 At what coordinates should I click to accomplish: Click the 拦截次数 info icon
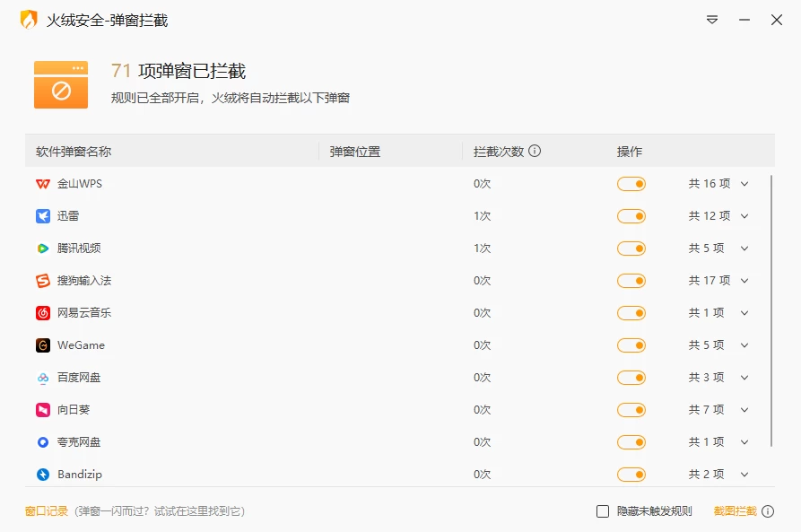(x=535, y=151)
